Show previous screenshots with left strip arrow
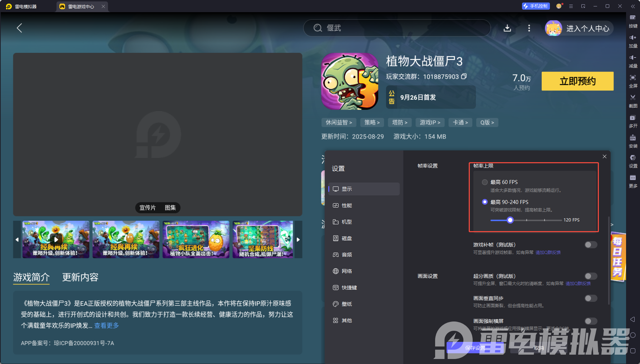Image resolution: width=640 pixels, height=364 pixels. click(x=17, y=239)
